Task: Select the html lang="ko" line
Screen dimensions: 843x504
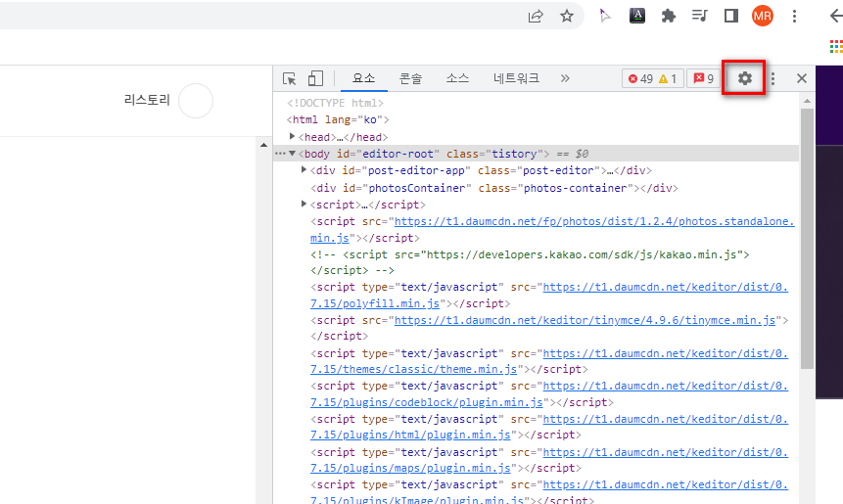Action: [x=338, y=119]
